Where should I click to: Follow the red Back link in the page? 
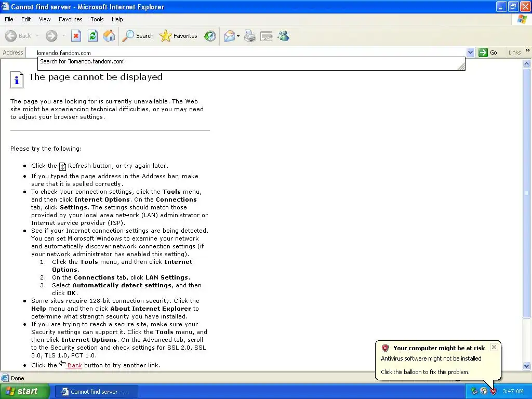point(74,365)
